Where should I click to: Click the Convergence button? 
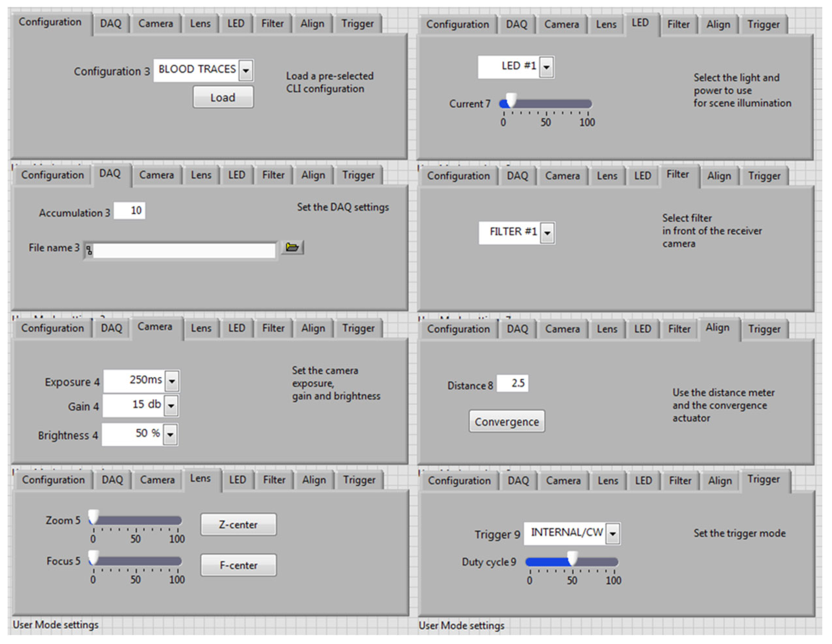point(507,422)
